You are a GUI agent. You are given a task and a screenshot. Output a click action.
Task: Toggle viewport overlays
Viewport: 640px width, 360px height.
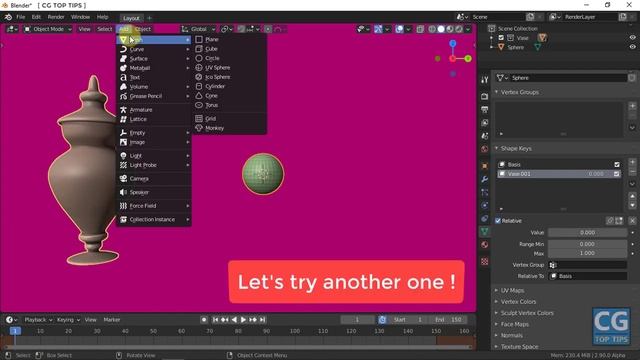(399, 29)
